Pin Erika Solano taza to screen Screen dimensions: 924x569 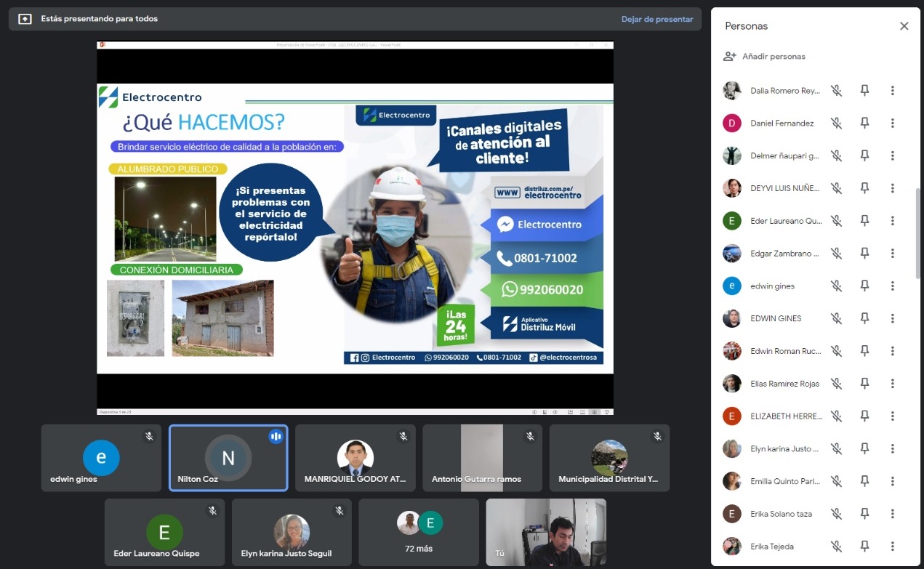864,514
